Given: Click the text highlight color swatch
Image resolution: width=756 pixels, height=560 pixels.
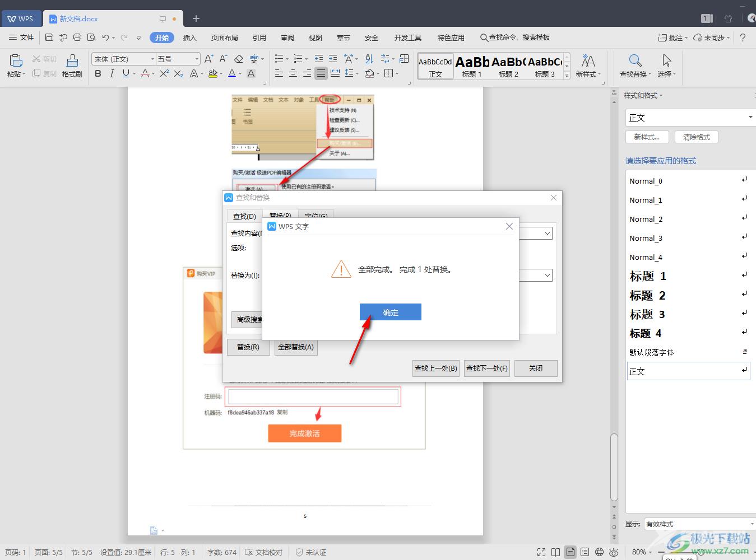Looking at the screenshot, I should pyautogui.click(x=212, y=73).
